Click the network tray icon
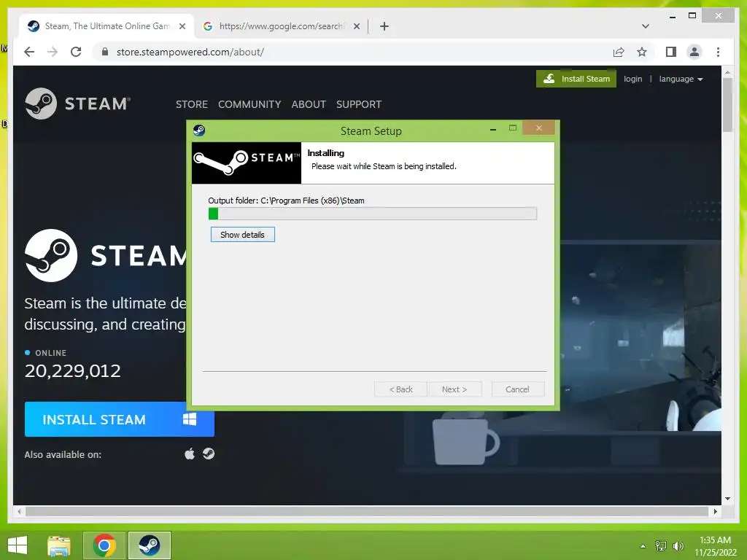747x560 pixels. (x=661, y=545)
